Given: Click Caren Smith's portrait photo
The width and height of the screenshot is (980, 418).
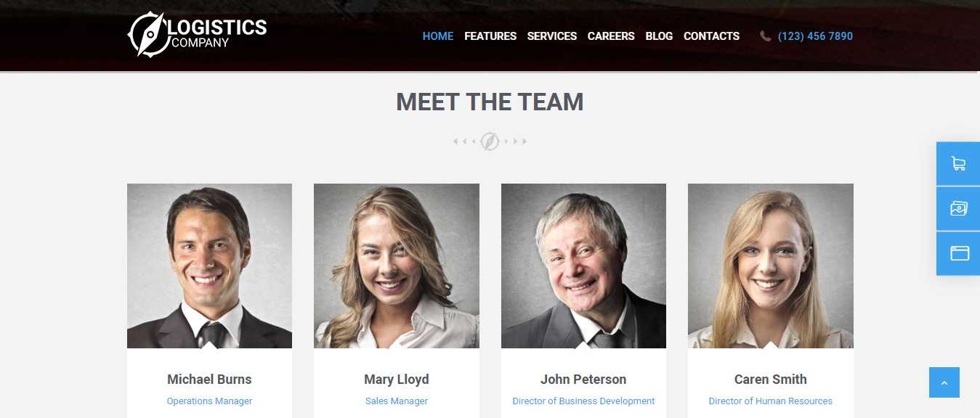Looking at the screenshot, I should (x=771, y=266).
